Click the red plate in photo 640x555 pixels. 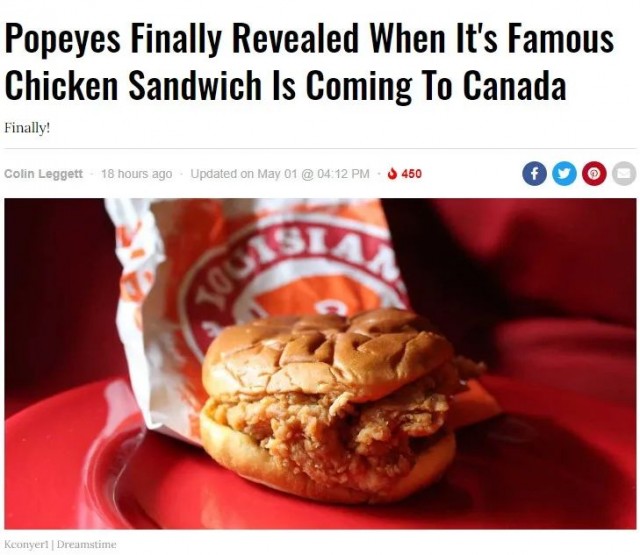pos(122,469)
